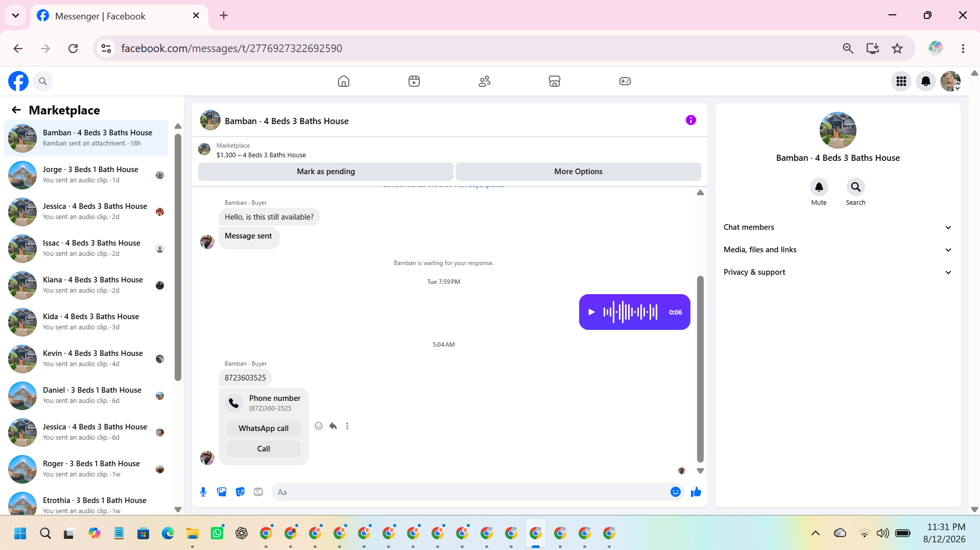
Task: Open Microsoft Edge from the taskbar
Action: pyautogui.click(x=168, y=533)
